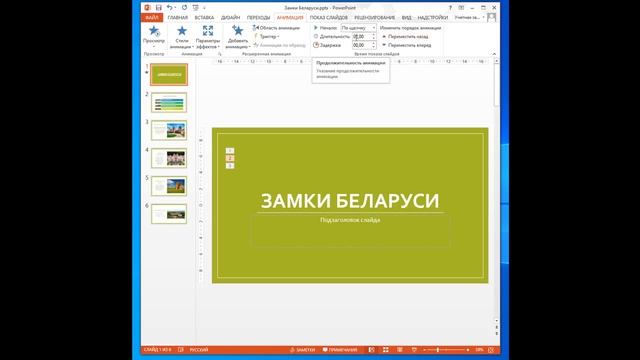The height and width of the screenshot is (360, 640).
Task: Click Ribbon Display Options icon
Action: point(461,8)
